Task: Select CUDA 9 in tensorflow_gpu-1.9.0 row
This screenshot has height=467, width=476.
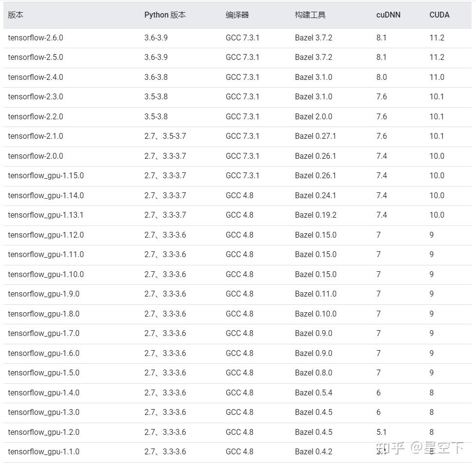Action: point(431,294)
